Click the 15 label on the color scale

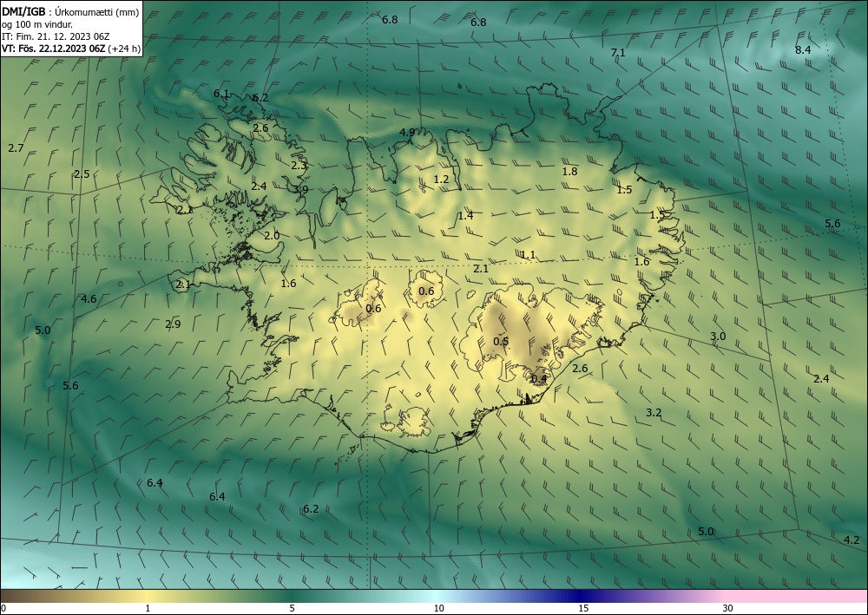coord(583,609)
